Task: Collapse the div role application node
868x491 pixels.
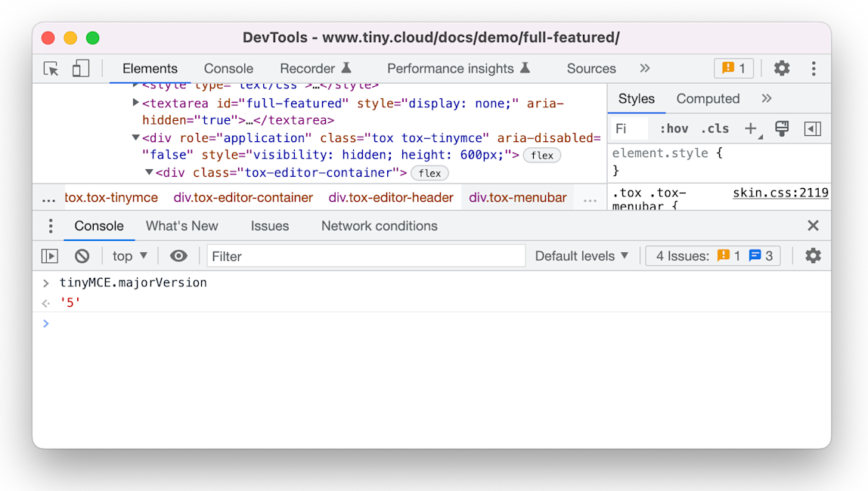Action: pyautogui.click(x=135, y=137)
